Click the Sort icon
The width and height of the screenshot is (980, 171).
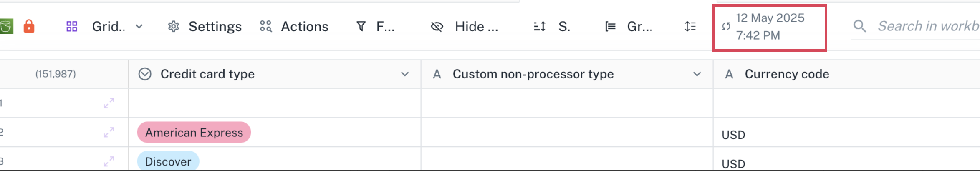(x=539, y=27)
